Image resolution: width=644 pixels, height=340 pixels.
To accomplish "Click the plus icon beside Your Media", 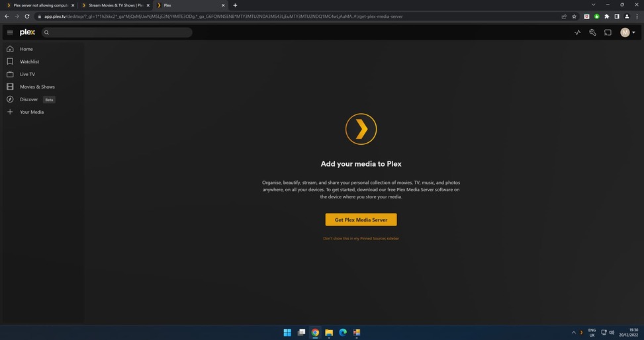I will [10, 112].
